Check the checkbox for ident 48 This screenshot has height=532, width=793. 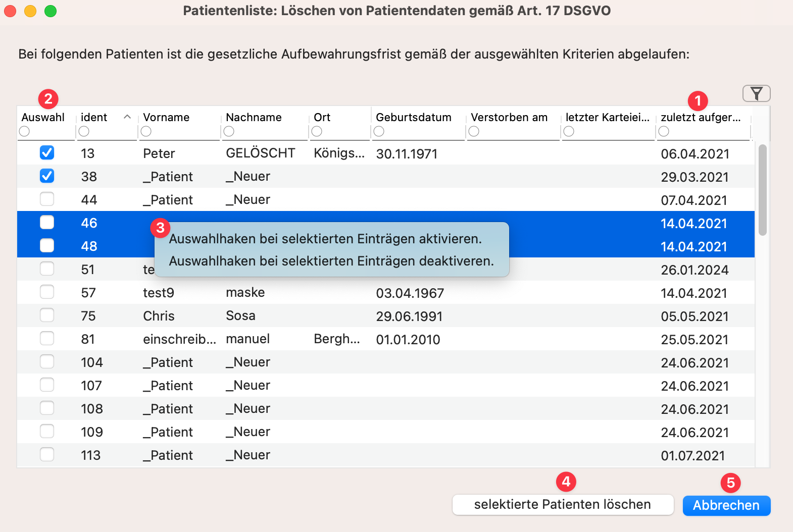[47, 245]
